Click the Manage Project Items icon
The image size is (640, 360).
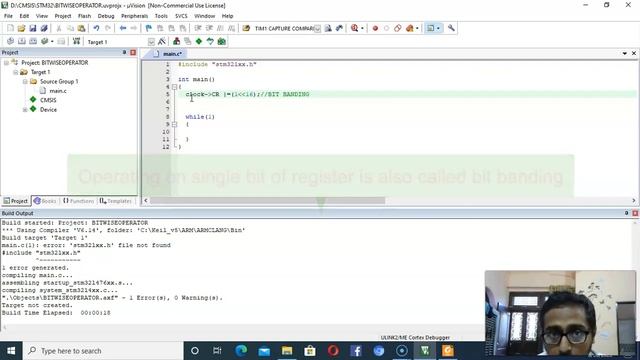[176, 42]
